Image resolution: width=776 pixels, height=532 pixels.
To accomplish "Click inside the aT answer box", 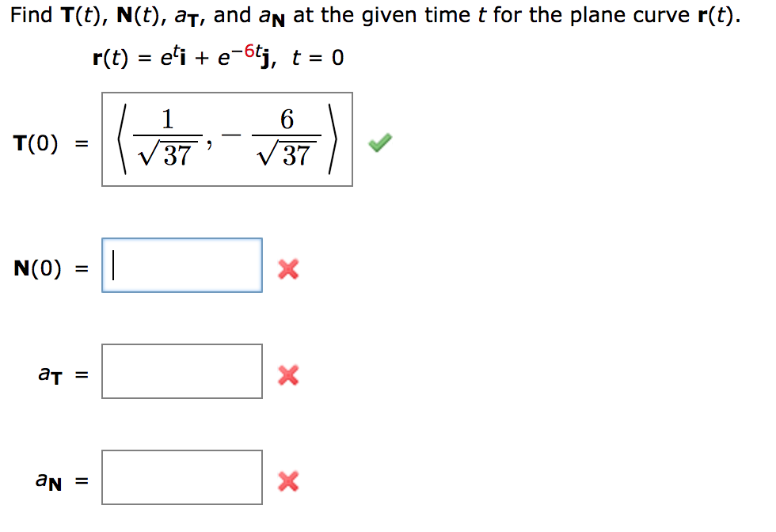I will (x=181, y=370).
